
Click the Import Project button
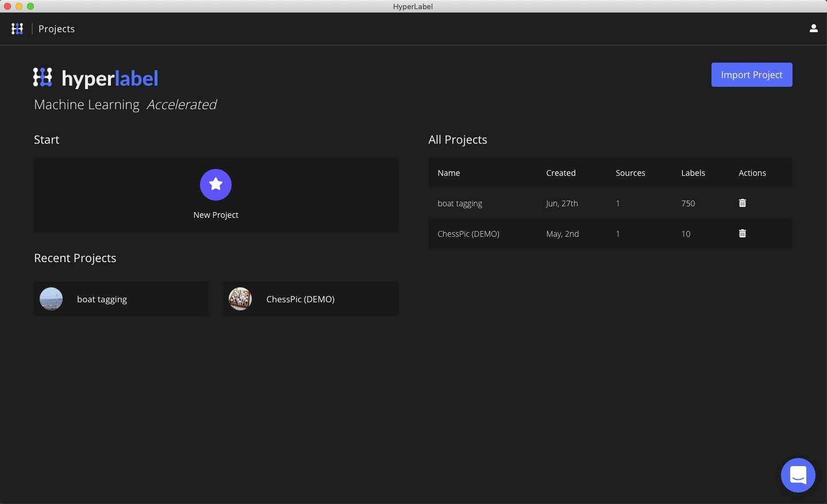point(751,75)
